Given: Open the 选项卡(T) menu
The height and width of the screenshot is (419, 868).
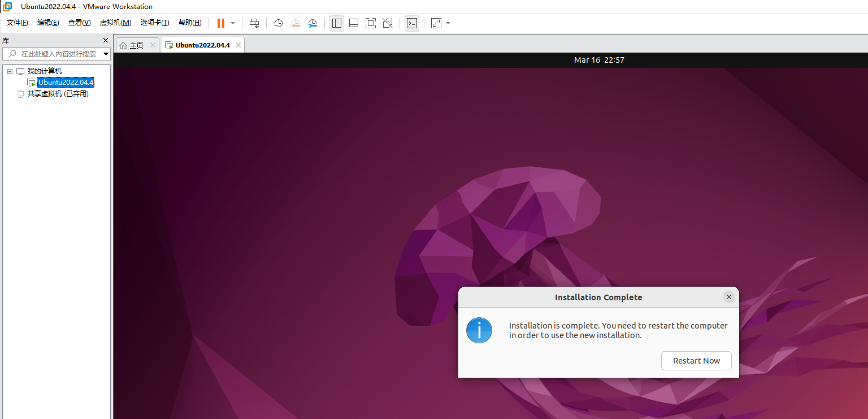Looking at the screenshot, I should coord(155,23).
